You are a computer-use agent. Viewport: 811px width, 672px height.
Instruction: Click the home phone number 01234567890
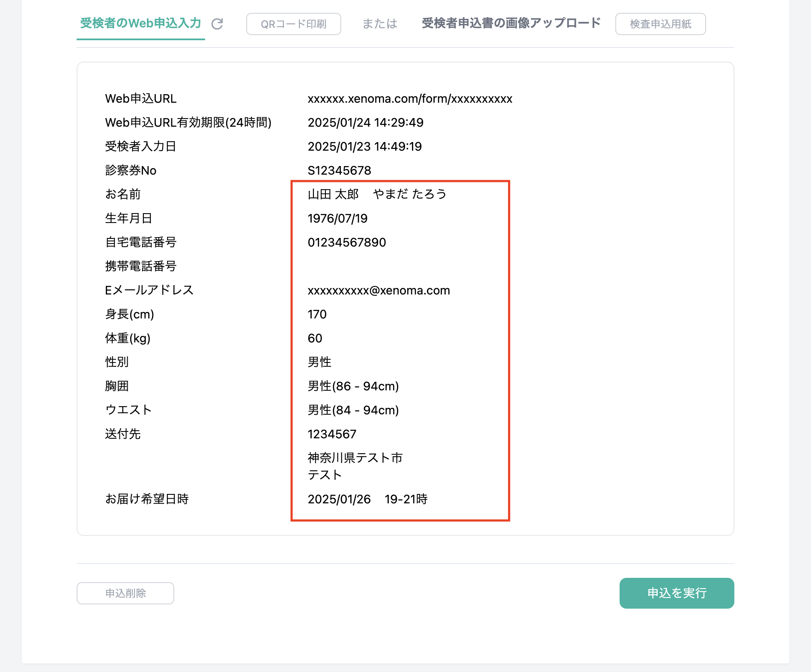346,243
